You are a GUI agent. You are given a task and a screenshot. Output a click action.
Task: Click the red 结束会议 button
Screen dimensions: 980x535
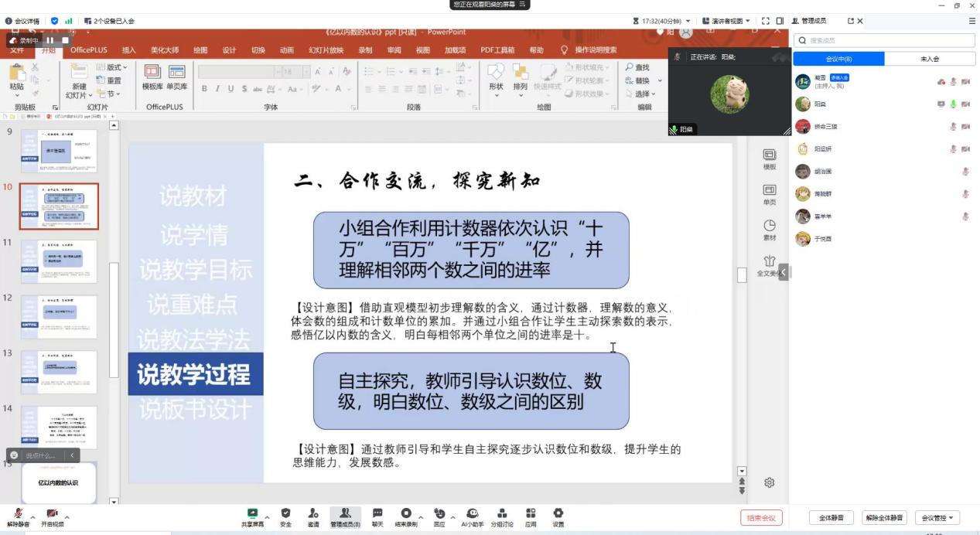click(x=762, y=518)
